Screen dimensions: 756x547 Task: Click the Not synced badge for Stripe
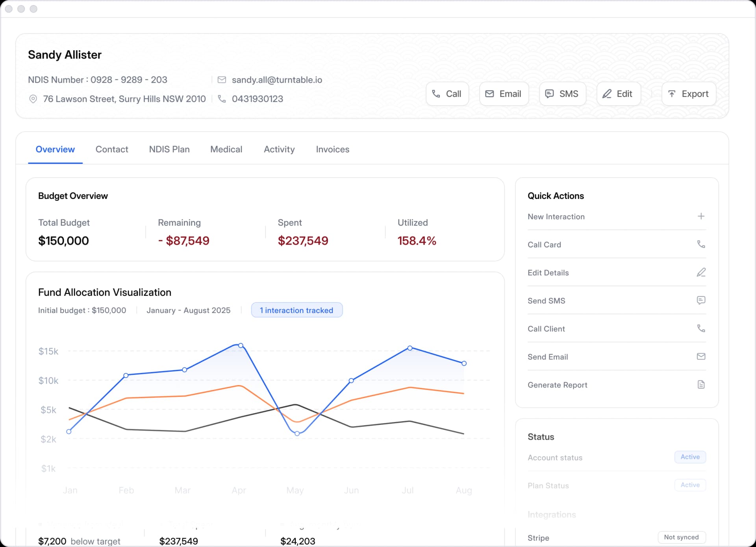(681, 537)
